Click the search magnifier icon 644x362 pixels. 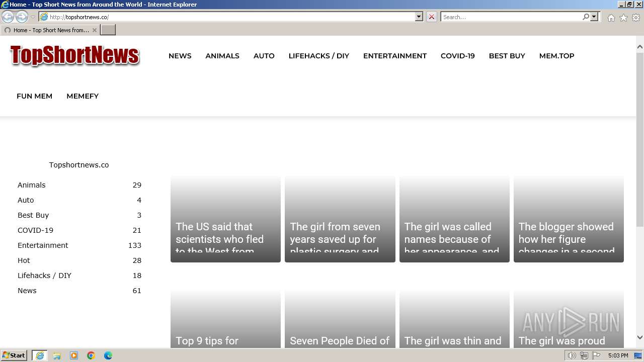(586, 17)
